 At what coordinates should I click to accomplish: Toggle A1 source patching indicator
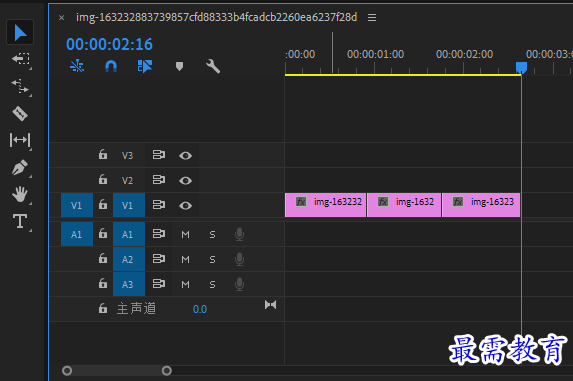coord(77,234)
